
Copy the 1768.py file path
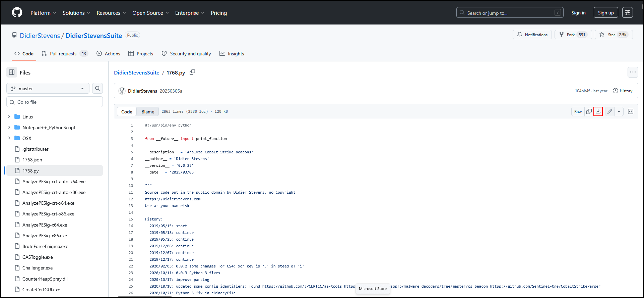coord(192,72)
